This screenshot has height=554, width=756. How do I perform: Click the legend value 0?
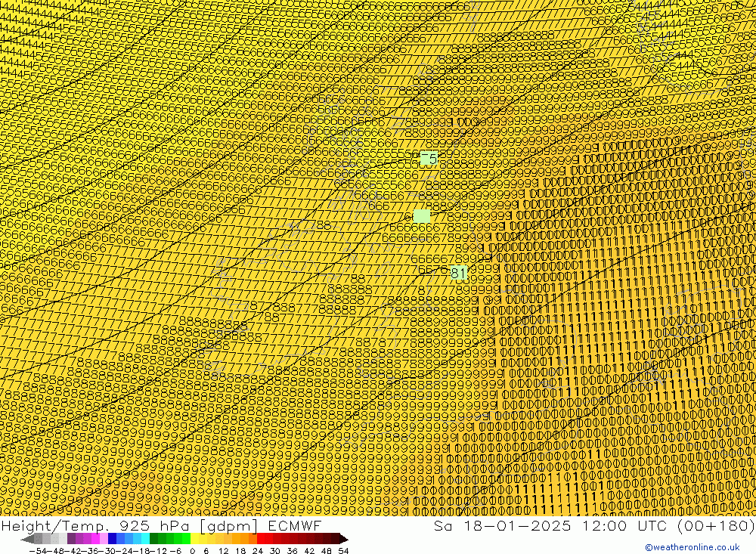[192, 551]
